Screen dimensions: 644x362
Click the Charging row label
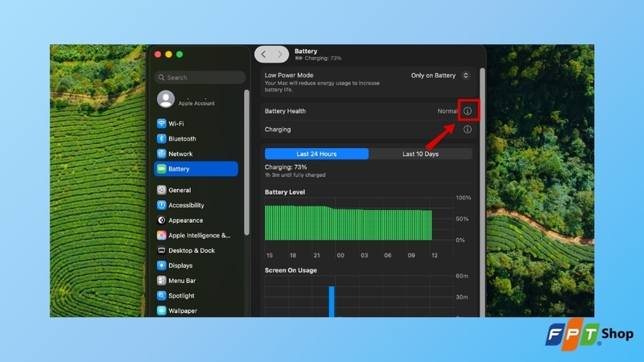click(x=278, y=130)
